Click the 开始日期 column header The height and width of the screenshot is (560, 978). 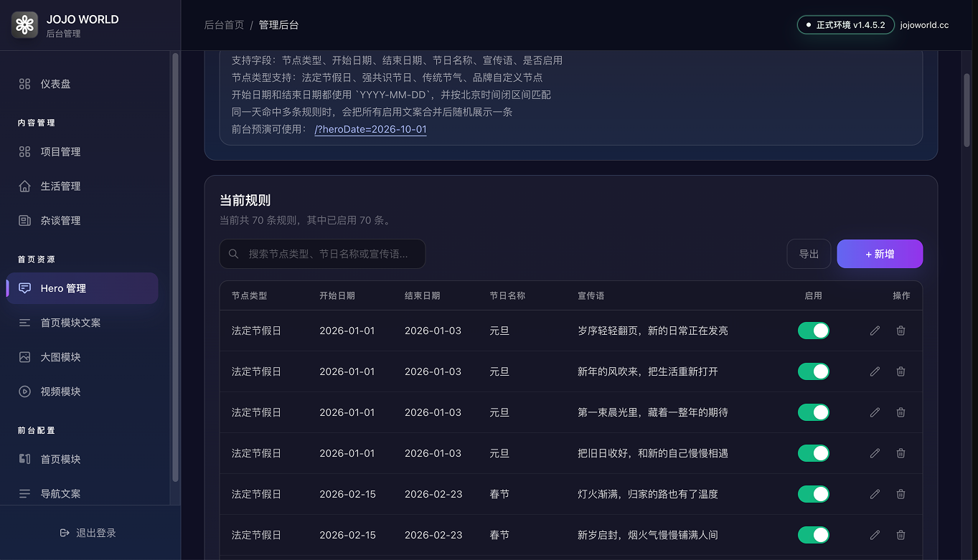click(337, 295)
